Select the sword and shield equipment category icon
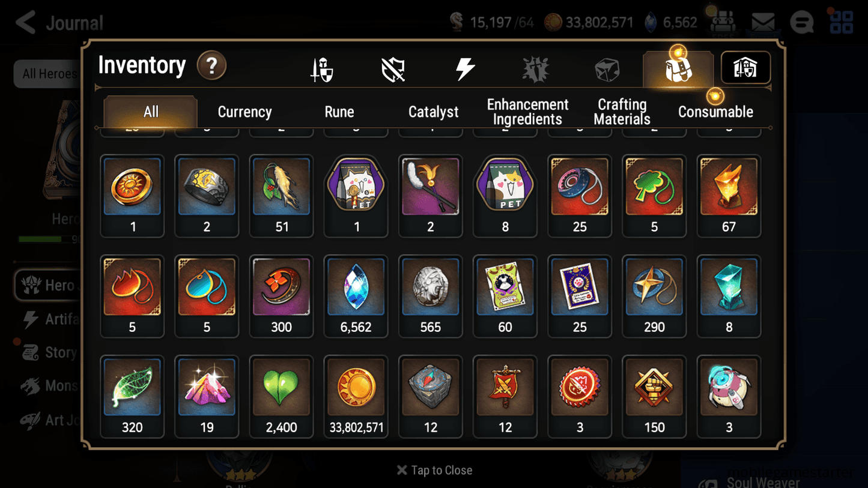Screen dimensions: 868x488 tap(322, 70)
